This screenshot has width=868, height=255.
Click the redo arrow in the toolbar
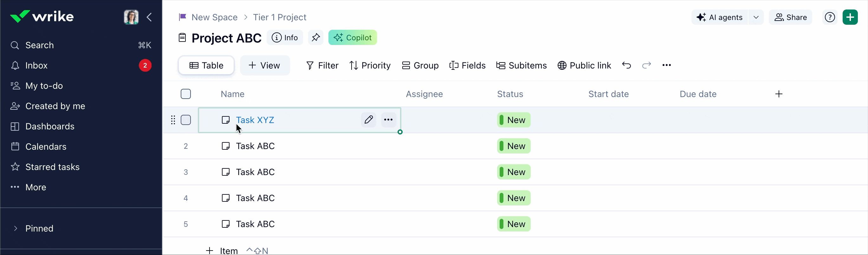pyautogui.click(x=646, y=65)
